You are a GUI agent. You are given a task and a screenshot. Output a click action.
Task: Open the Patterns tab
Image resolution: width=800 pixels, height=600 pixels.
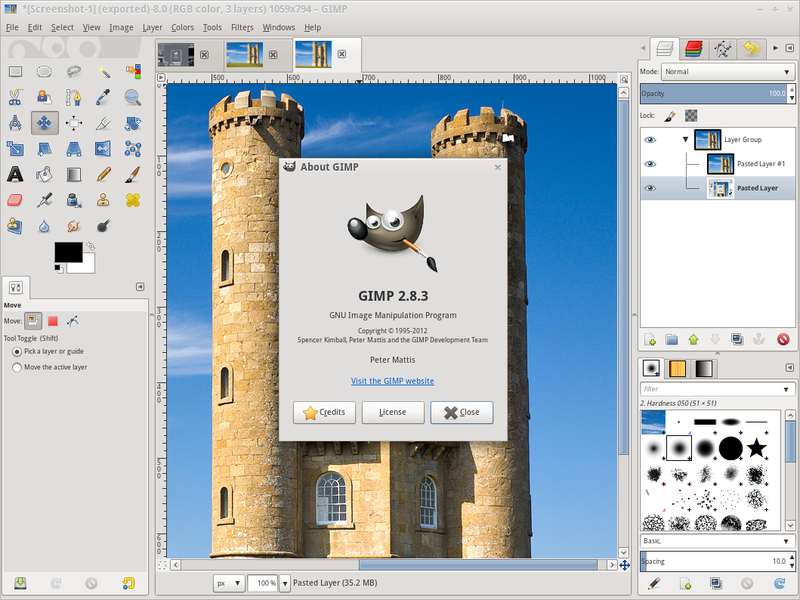677,368
